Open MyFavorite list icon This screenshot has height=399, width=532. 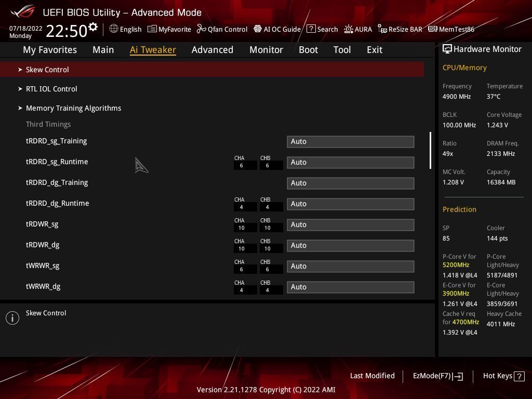coord(152,29)
